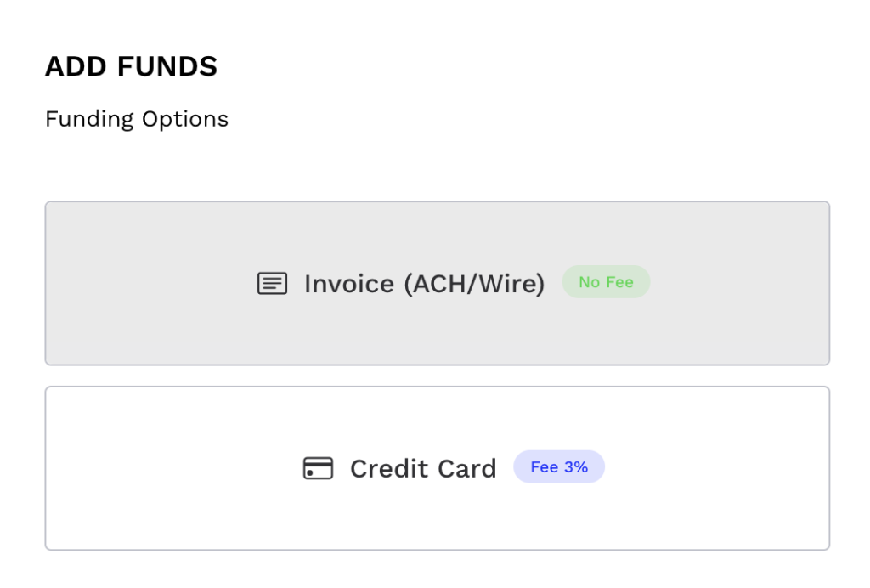The height and width of the screenshot is (588, 870).
Task: Choose the currently highlighted Invoice option
Action: click(437, 283)
